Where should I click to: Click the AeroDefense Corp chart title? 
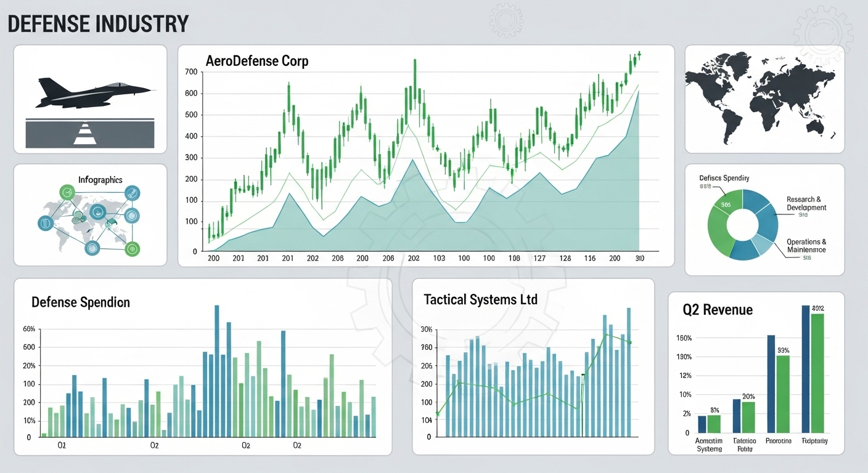pos(257,61)
